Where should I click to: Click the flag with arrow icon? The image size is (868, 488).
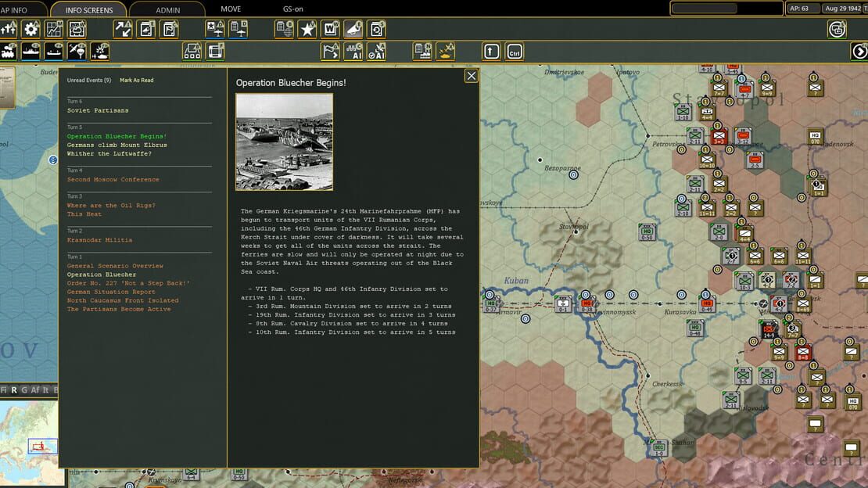coord(331,52)
